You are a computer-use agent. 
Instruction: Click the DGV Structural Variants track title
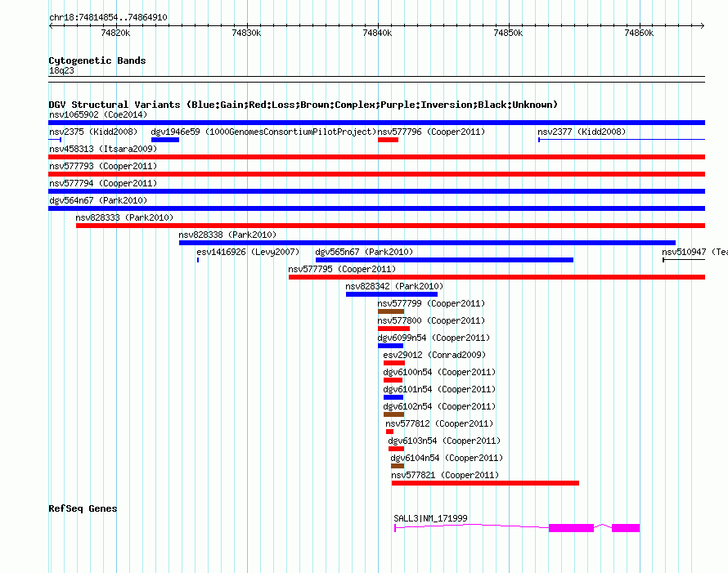pos(303,105)
